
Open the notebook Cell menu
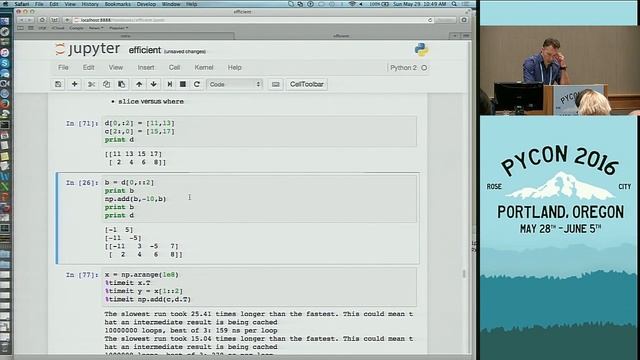[x=174, y=67]
